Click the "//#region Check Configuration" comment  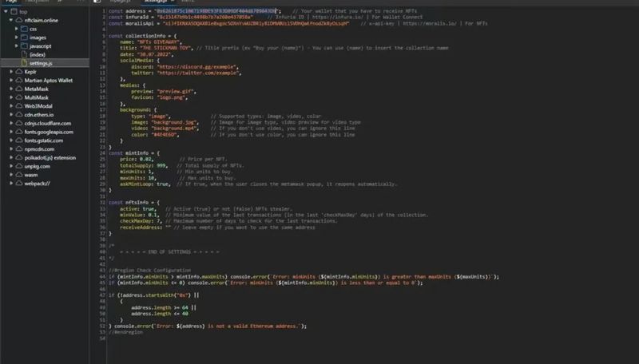click(x=149, y=271)
